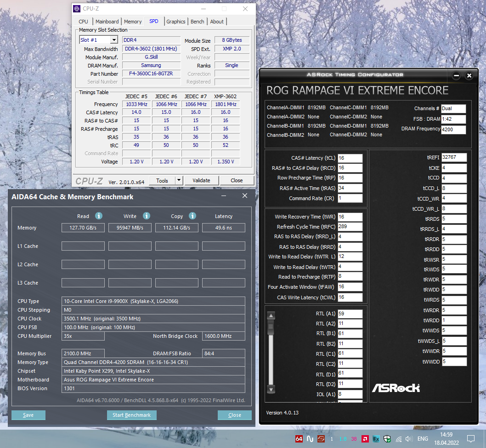
Task: Click the speaker volume tray icon
Action: (x=409, y=439)
